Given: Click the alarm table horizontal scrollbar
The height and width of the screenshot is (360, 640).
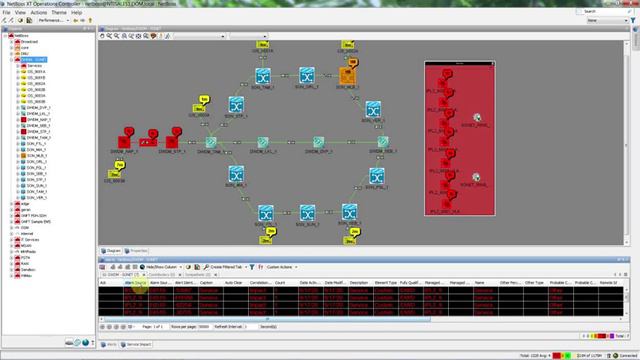Looking at the screenshot, I should pyautogui.click(x=267, y=319).
